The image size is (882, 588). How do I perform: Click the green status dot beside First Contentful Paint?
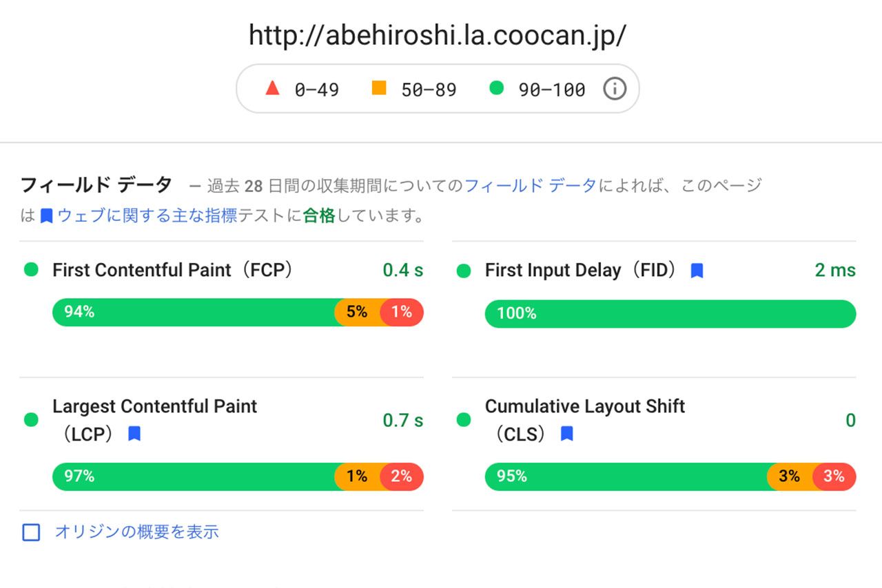click(x=31, y=270)
